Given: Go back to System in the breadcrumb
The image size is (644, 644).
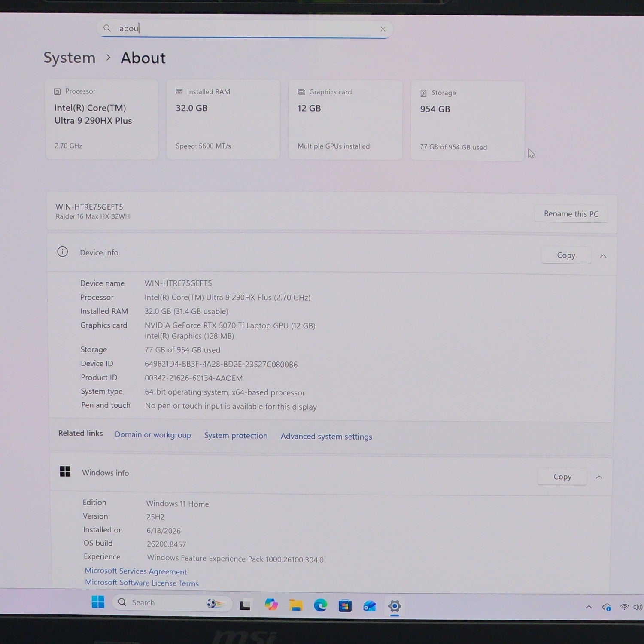Looking at the screenshot, I should [x=70, y=58].
